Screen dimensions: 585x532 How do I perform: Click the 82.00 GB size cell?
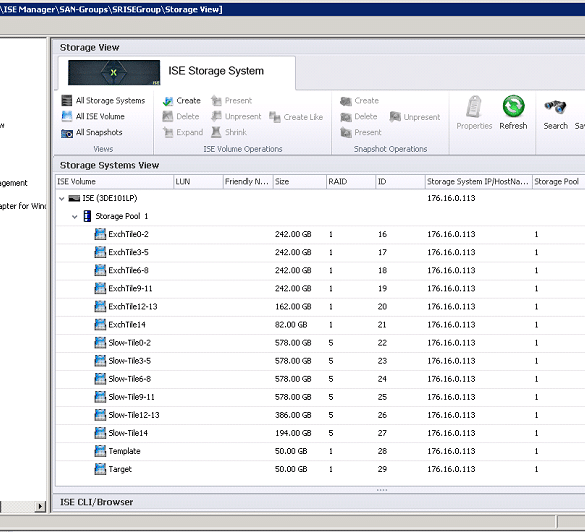point(291,325)
